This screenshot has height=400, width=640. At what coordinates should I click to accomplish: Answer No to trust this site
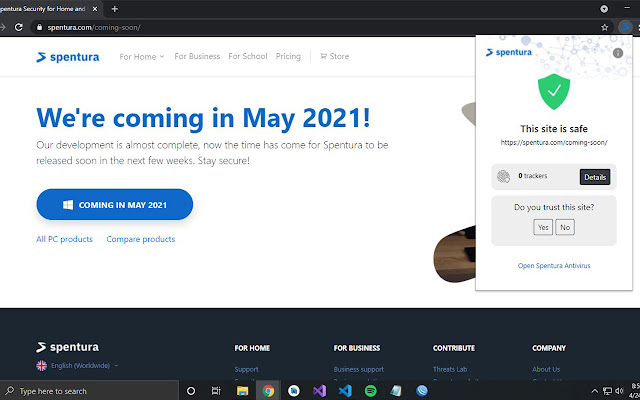click(565, 227)
